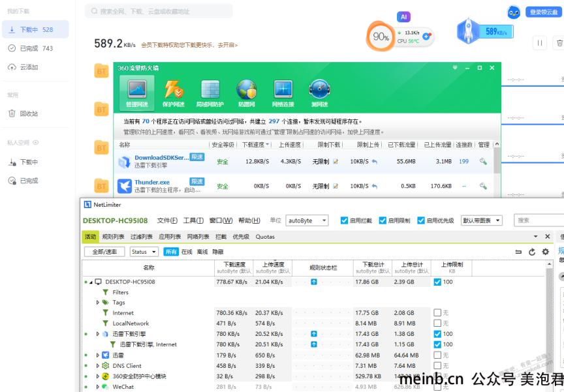The image size is (564, 392).
Task: Sort 360 firewall list by 下载速度 column
Action: tap(255, 145)
